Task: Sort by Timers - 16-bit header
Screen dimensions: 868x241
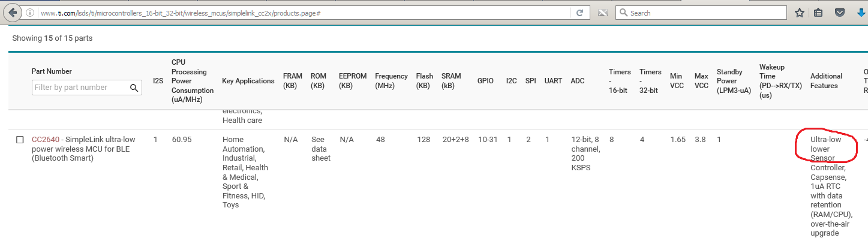Action: pos(620,81)
